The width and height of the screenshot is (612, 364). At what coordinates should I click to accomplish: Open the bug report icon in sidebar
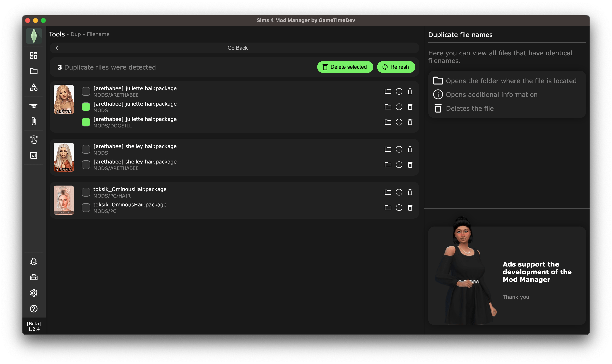click(x=34, y=261)
